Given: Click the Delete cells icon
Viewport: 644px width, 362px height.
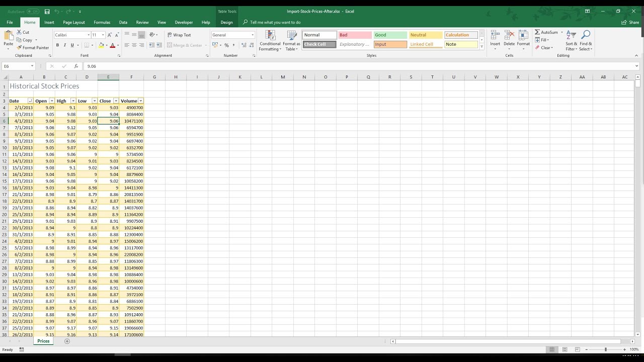Looking at the screenshot, I should (x=509, y=35).
